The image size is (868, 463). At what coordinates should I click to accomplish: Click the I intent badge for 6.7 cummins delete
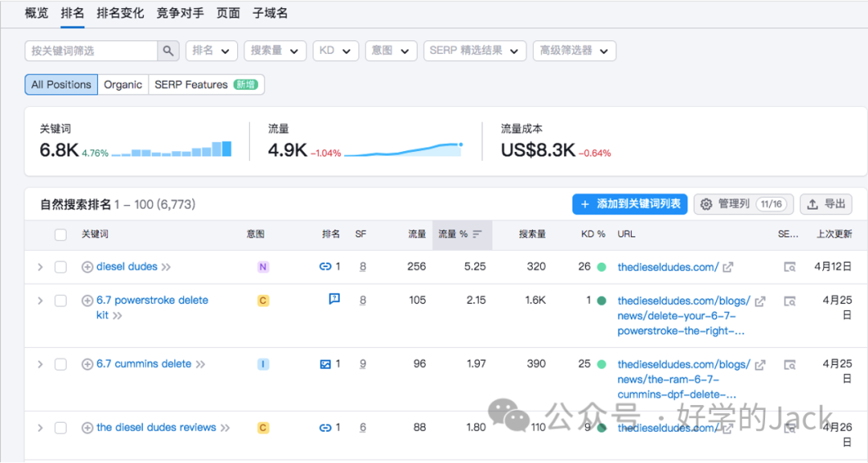pyautogui.click(x=263, y=364)
